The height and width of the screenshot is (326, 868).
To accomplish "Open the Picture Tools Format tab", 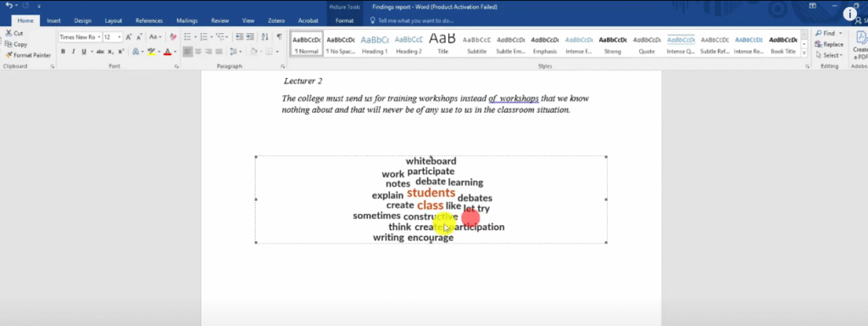I will point(344,20).
